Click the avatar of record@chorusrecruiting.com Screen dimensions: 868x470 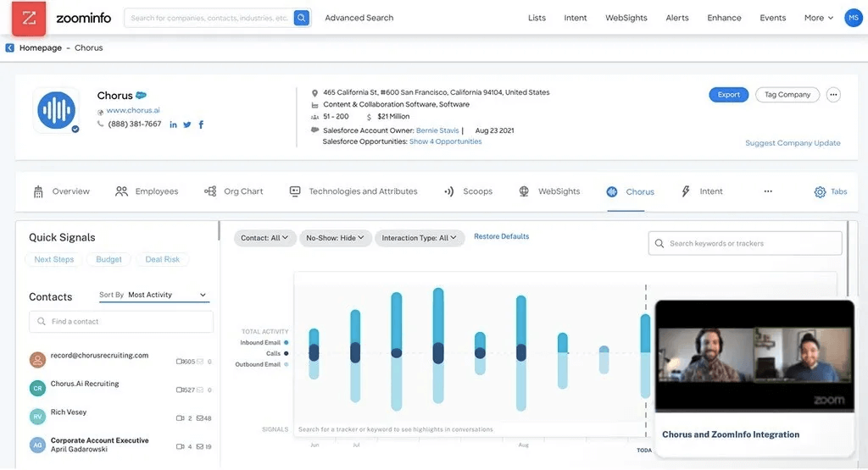(x=37, y=360)
